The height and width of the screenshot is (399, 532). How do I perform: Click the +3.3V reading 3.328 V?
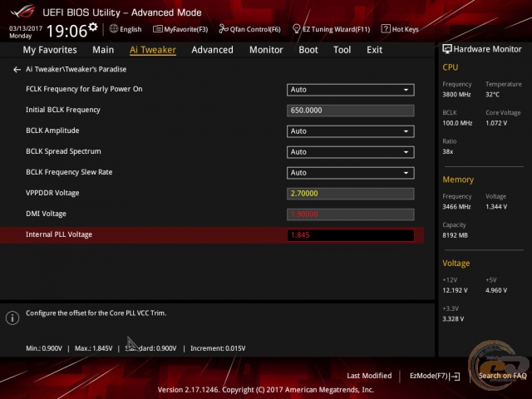(453, 319)
